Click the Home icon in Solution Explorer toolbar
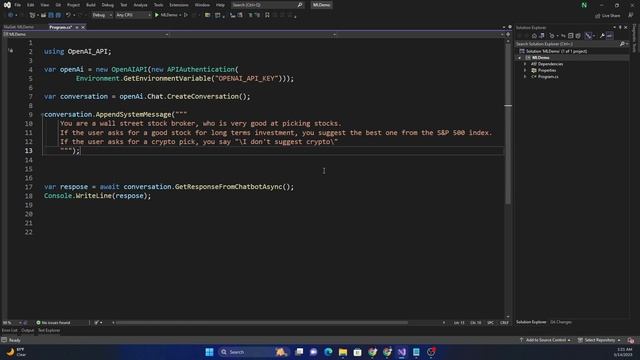The width and height of the screenshot is (640, 360). tap(534, 36)
